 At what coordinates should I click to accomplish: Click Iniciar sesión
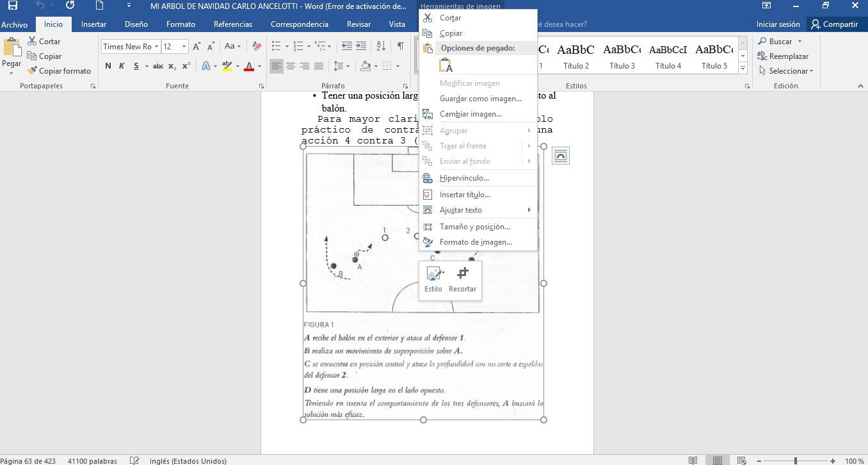pos(778,23)
